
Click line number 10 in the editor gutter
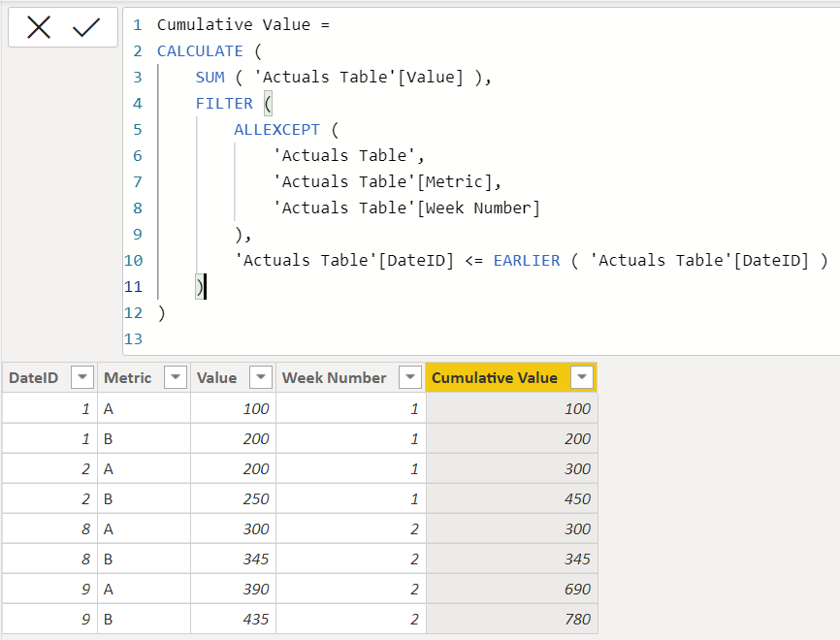coord(134,261)
